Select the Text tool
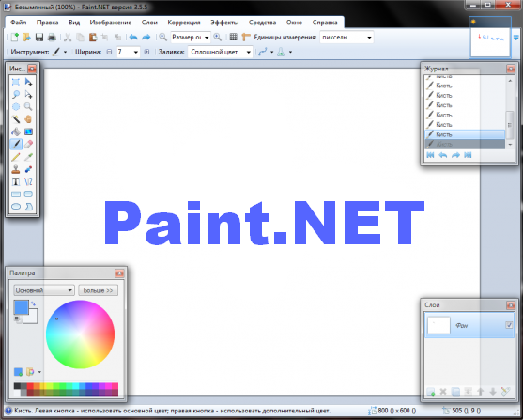 point(16,181)
